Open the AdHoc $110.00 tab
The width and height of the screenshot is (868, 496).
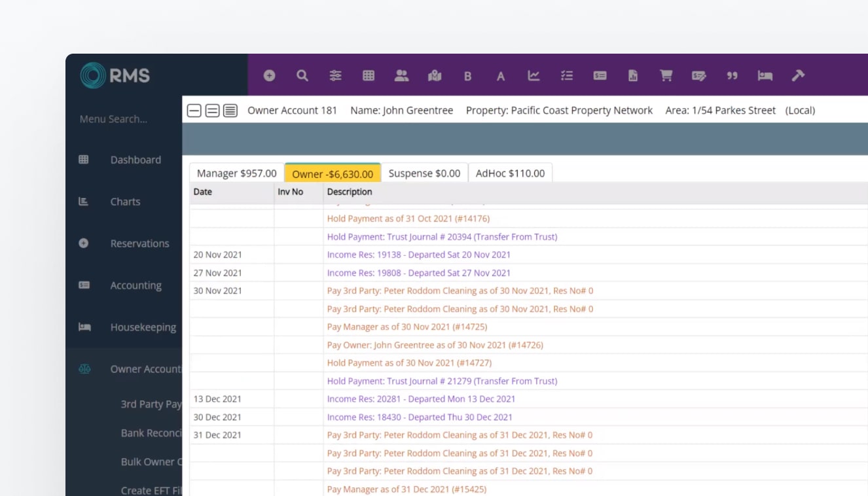[510, 173]
